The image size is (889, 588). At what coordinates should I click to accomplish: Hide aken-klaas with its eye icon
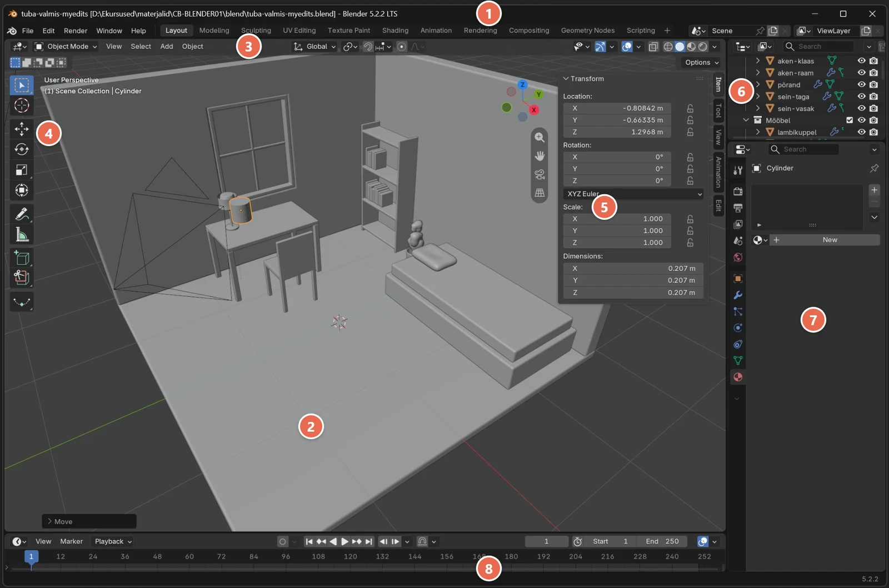(861, 61)
